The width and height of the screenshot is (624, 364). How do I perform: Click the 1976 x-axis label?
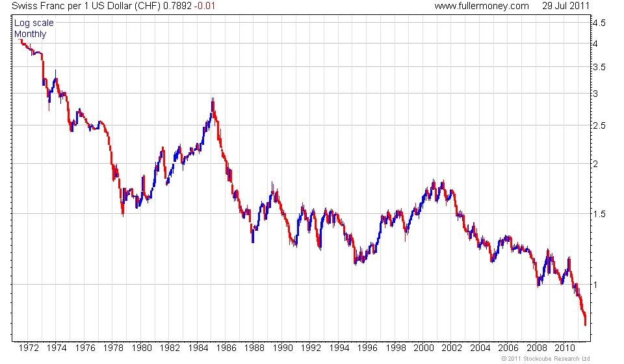pyautogui.click(x=85, y=348)
